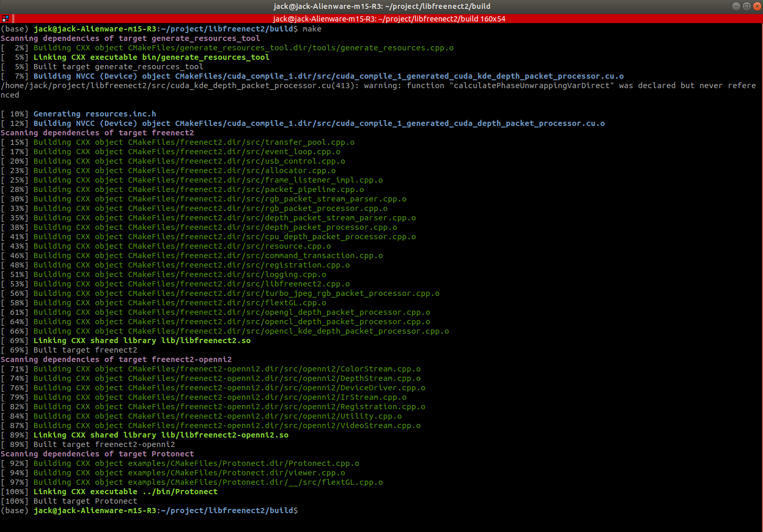Click the resource.cpp.o build line

(166, 246)
